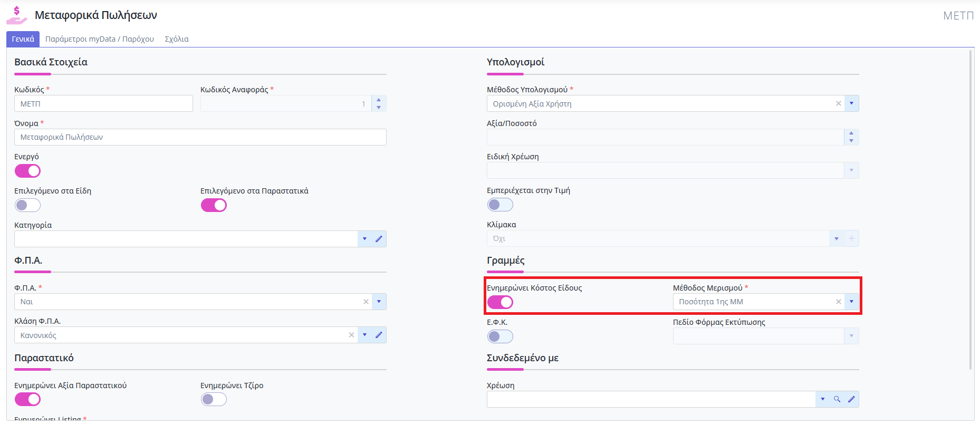Viewport: 980px width, 424px height.
Task: Open the Κατηγορία dropdown list
Action: pyautogui.click(x=364, y=239)
